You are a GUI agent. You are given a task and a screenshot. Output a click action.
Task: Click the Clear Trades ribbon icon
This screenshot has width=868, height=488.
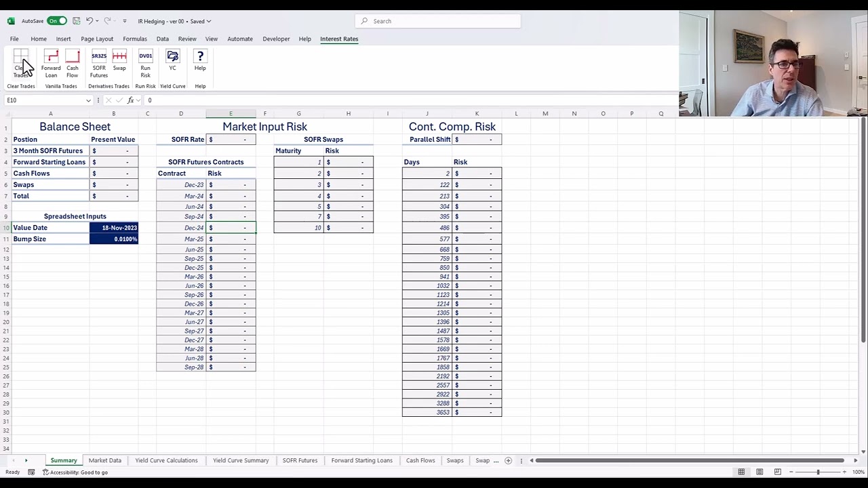20,64
